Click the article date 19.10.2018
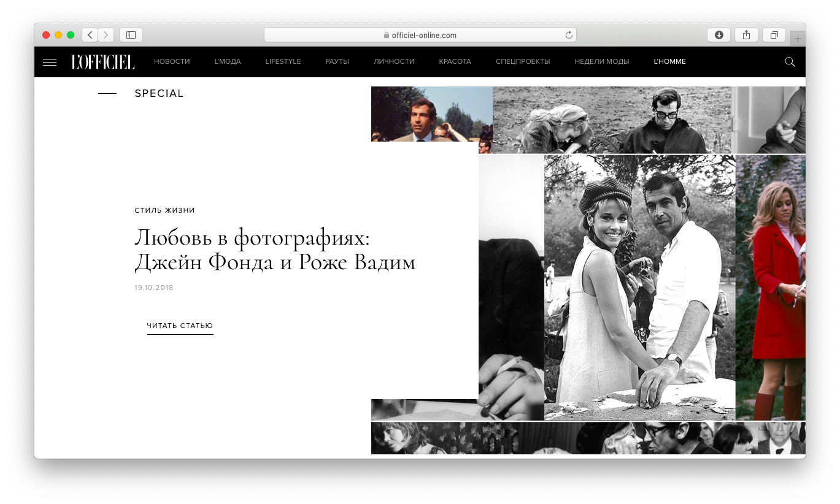 154,288
